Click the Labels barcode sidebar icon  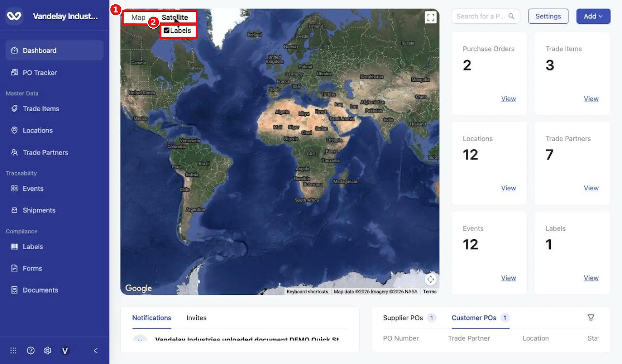(14, 247)
